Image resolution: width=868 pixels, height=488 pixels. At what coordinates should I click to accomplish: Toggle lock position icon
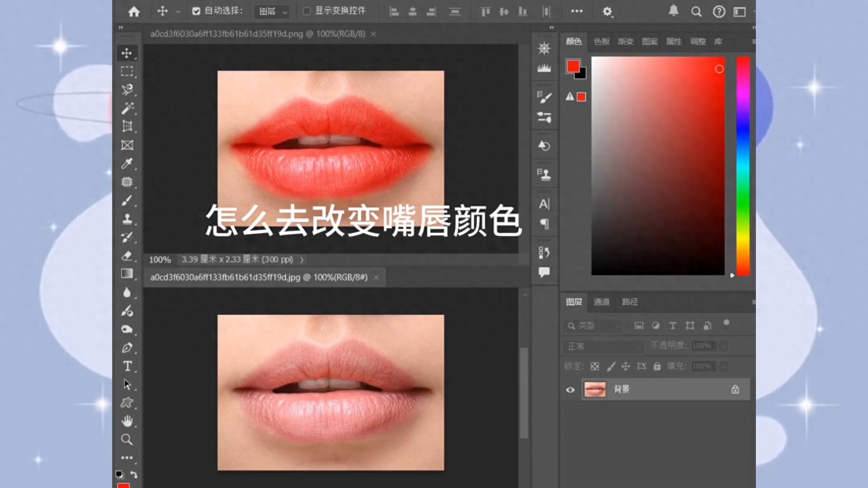click(x=626, y=366)
